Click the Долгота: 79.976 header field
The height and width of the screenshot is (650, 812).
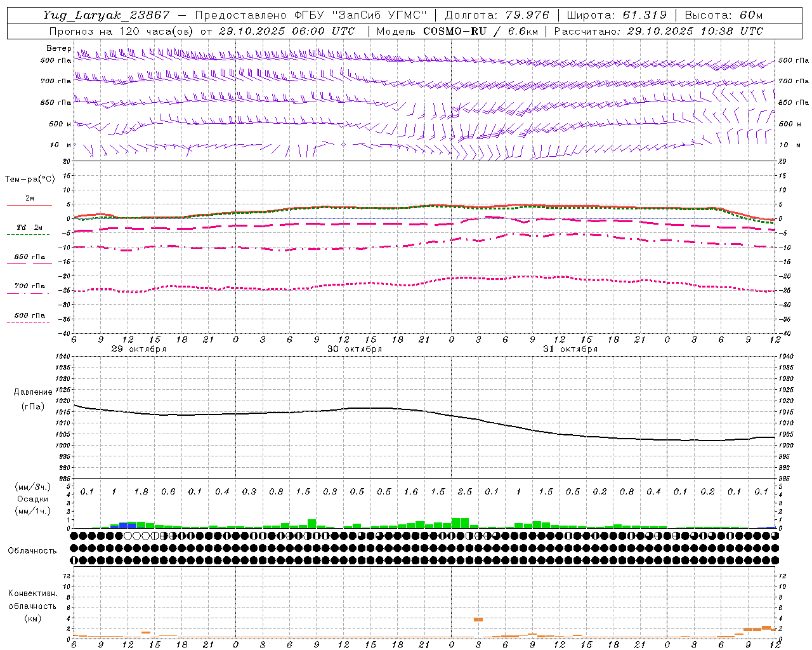[497, 15]
